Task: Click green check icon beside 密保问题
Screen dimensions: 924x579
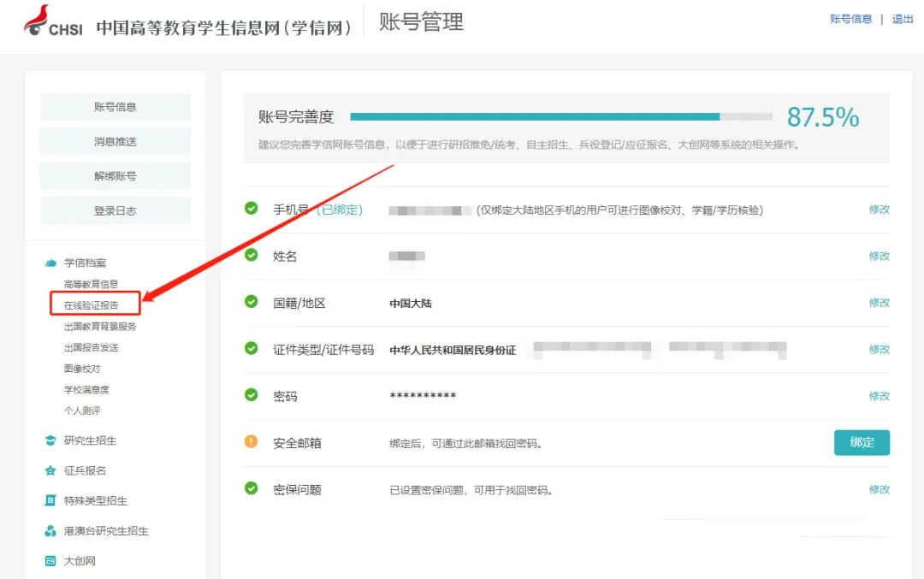Action: point(251,488)
